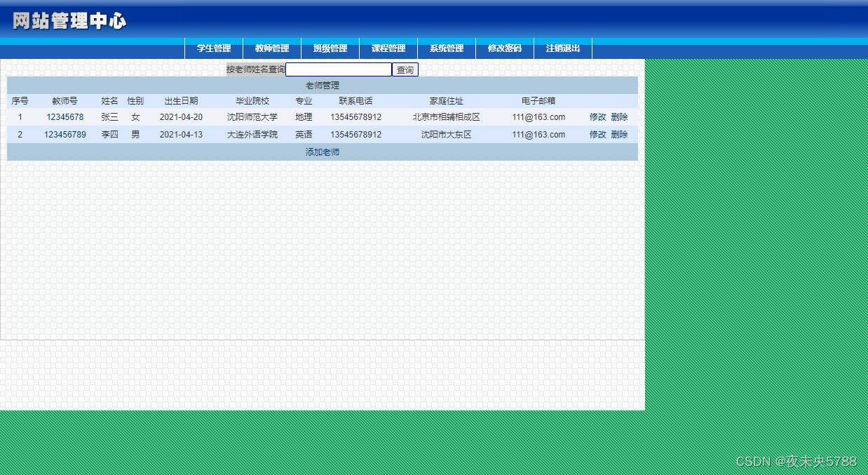This screenshot has width=868, height=475.
Task: Click the name 李四
Action: (110, 135)
